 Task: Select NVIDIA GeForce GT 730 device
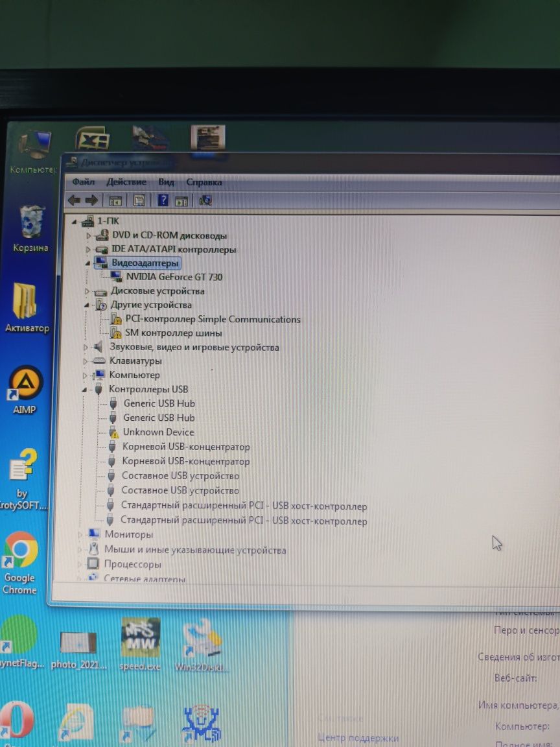(x=174, y=277)
